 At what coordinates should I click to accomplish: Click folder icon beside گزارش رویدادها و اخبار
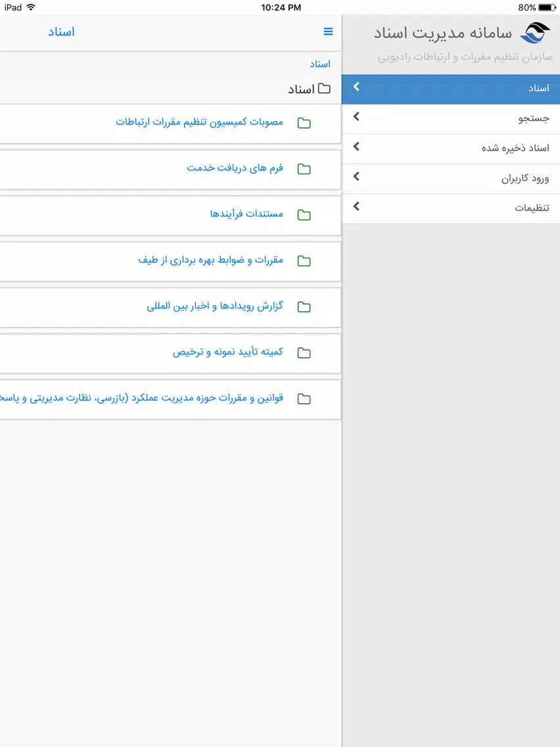[x=304, y=307]
